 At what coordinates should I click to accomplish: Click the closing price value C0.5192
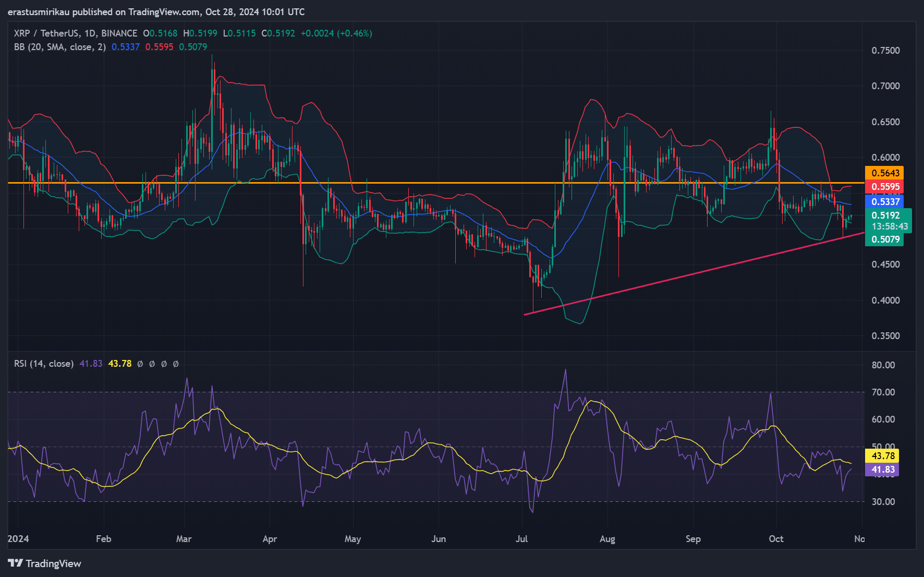tap(278, 33)
